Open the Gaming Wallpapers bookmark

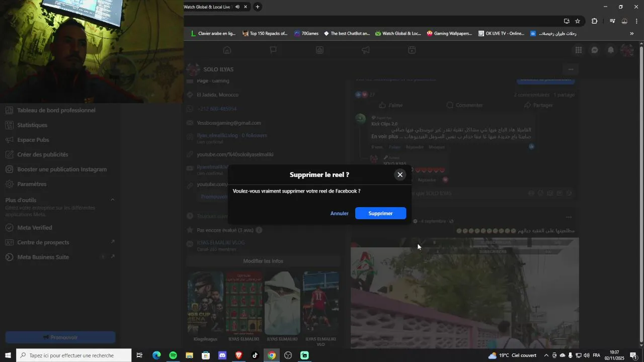tap(449, 34)
